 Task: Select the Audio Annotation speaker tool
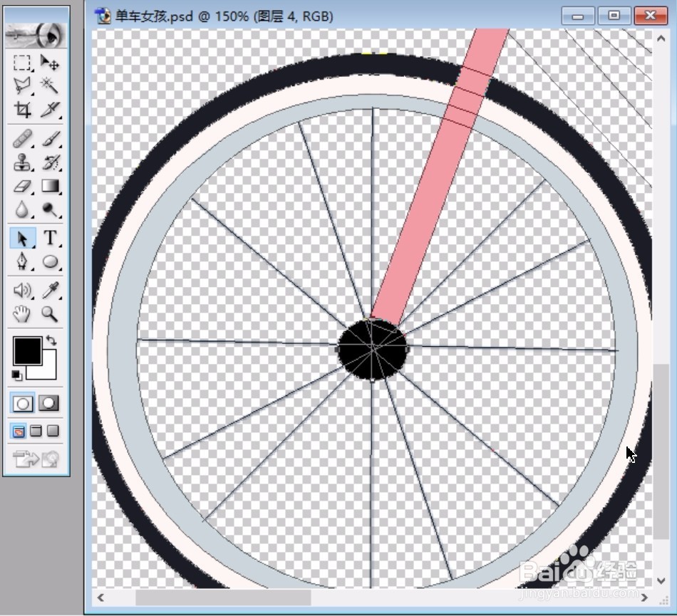coord(22,291)
